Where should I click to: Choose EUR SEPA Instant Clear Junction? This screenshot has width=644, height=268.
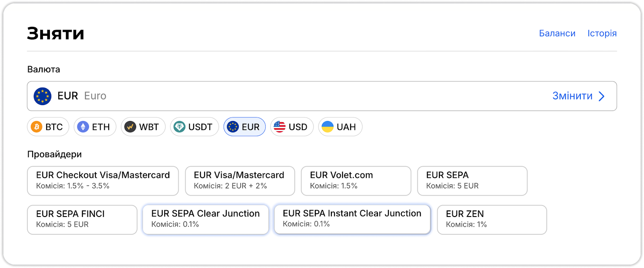(352, 219)
